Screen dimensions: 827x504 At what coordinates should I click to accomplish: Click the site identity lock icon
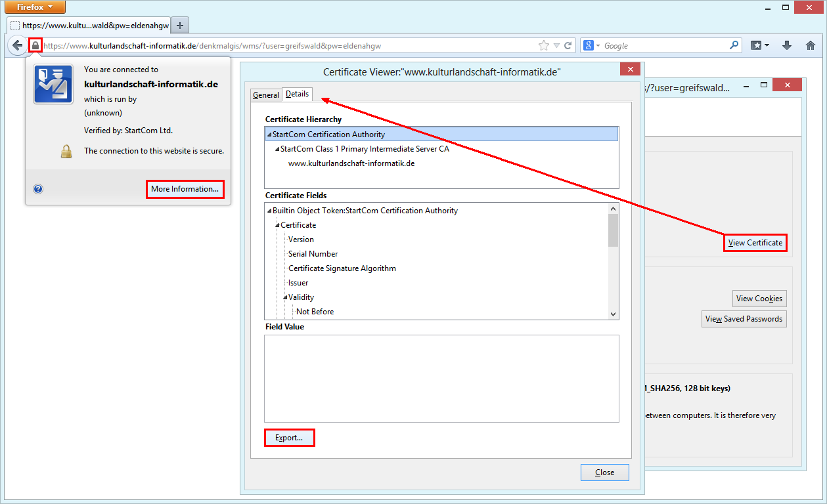point(35,45)
